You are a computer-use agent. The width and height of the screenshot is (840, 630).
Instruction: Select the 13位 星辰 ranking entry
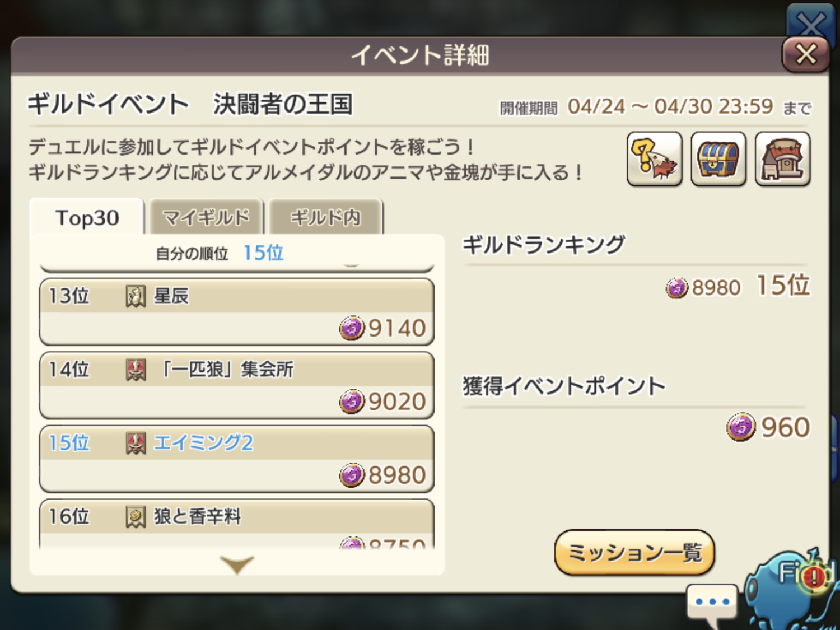(236, 312)
